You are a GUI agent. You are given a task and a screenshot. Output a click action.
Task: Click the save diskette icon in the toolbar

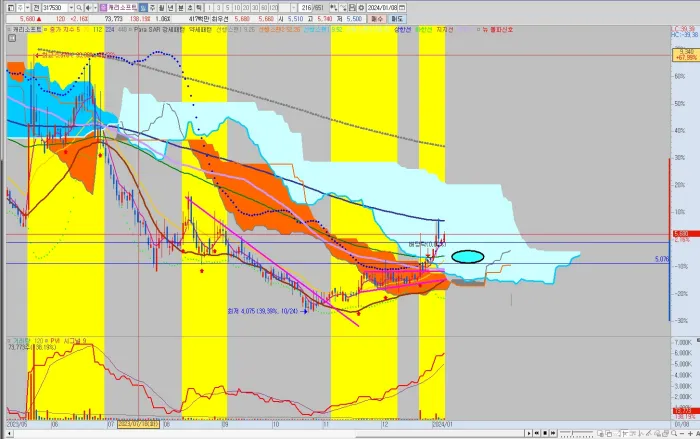(353, 8)
